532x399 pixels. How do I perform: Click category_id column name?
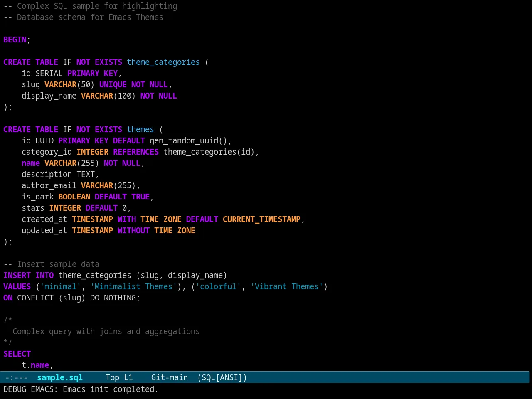[47, 152]
